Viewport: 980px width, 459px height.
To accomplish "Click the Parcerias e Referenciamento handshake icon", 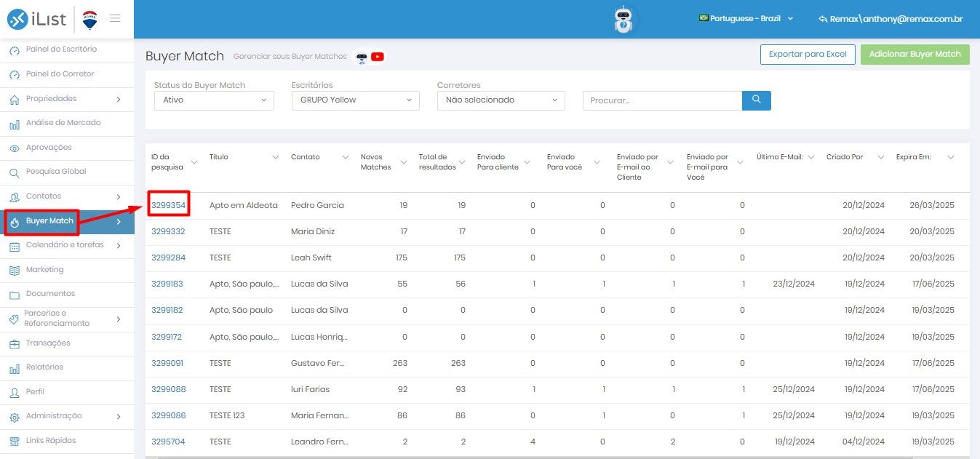I will [x=15, y=319].
